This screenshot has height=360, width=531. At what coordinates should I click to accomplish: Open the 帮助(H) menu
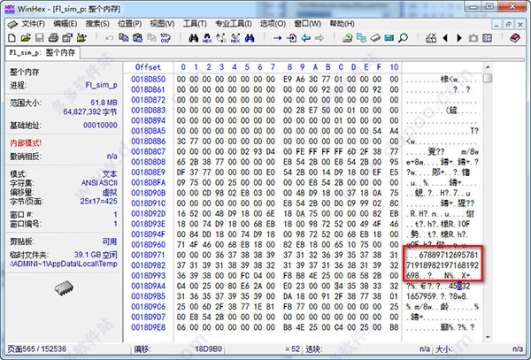pyautogui.click(x=342, y=24)
